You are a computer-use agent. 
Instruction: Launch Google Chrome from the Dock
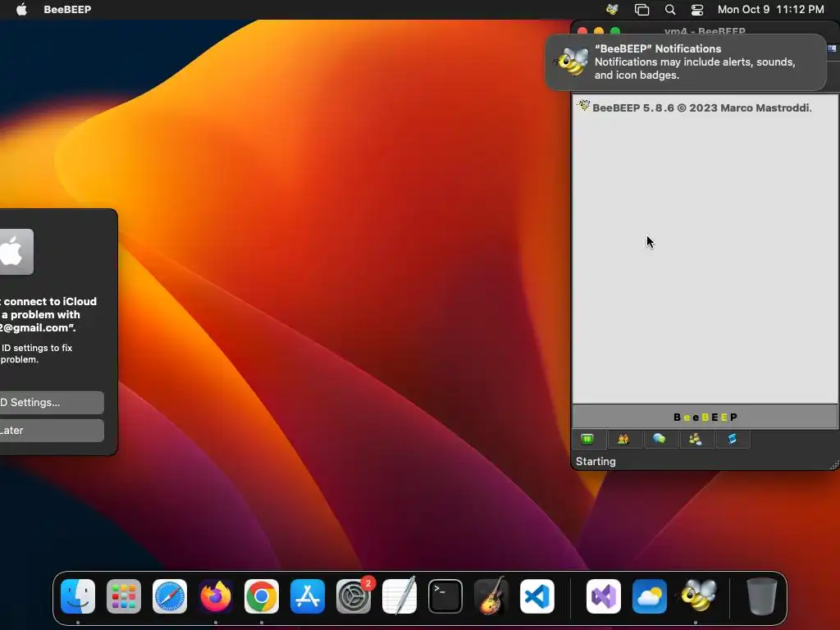pos(262,596)
